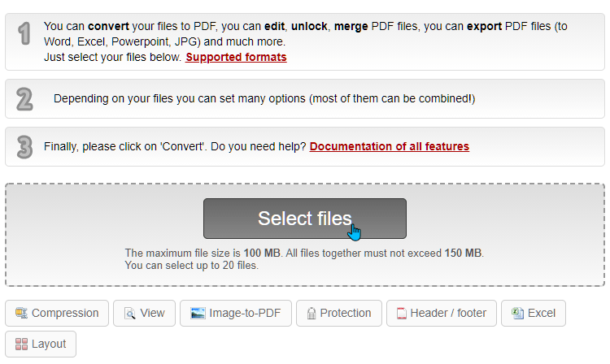Click the picture icon on Image-to-PDF
This screenshot has height=364, width=610.
pyautogui.click(x=198, y=314)
